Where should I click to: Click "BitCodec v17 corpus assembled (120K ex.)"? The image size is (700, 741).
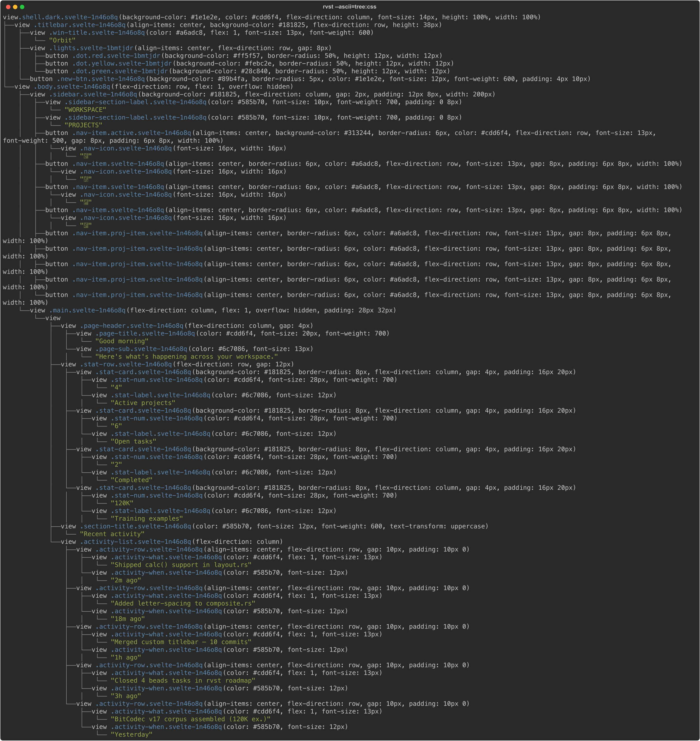[x=191, y=720]
